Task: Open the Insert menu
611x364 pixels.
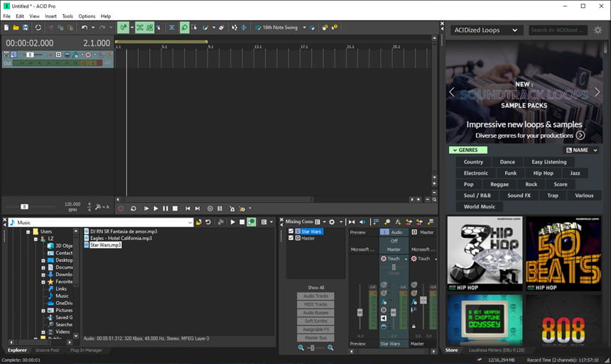Action: 50,16
